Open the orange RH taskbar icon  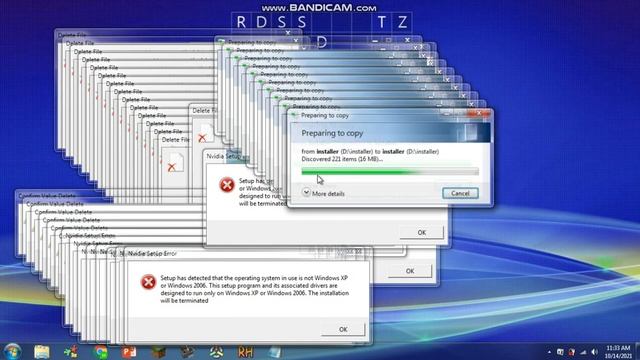coord(245,351)
